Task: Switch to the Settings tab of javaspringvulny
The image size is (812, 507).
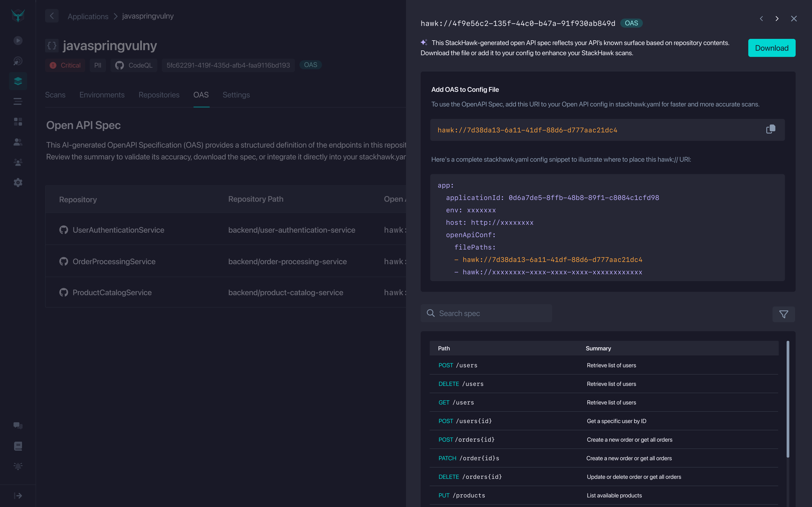Action: pyautogui.click(x=236, y=95)
